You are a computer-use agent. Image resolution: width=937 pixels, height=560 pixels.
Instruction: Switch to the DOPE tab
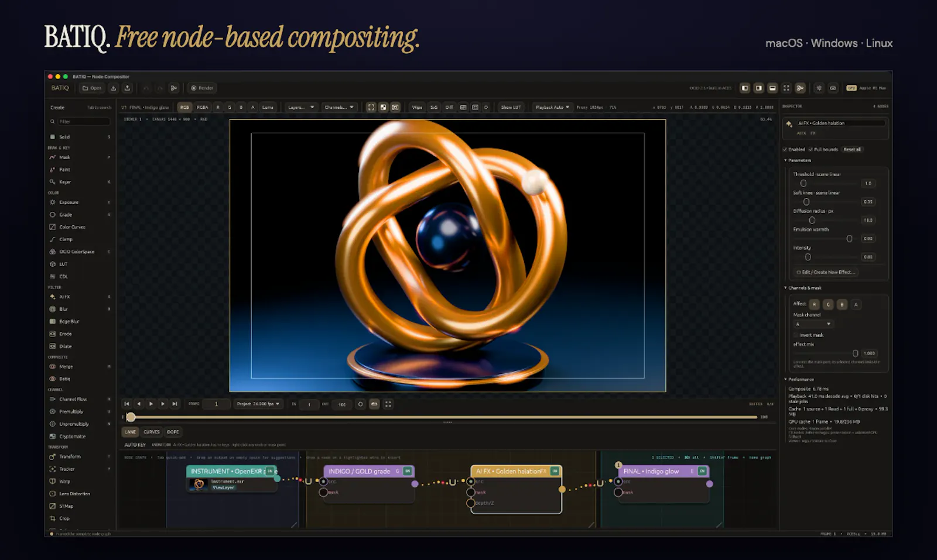pyautogui.click(x=173, y=432)
